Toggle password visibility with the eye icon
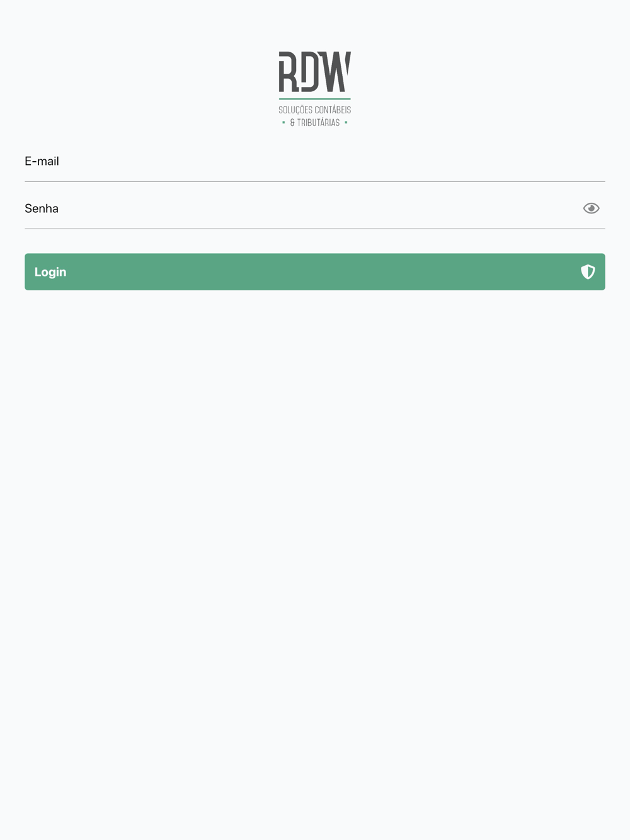 pyautogui.click(x=591, y=208)
